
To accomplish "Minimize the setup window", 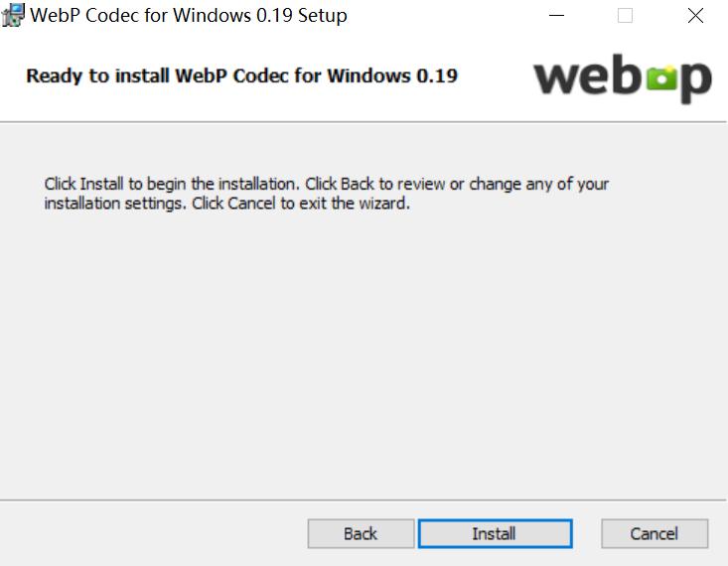I will pyautogui.click(x=557, y=16).
